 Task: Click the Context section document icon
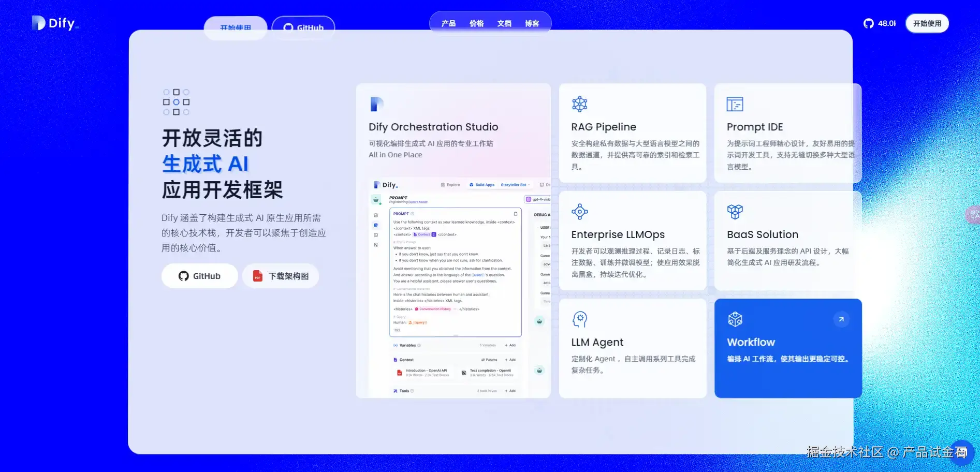396,360
